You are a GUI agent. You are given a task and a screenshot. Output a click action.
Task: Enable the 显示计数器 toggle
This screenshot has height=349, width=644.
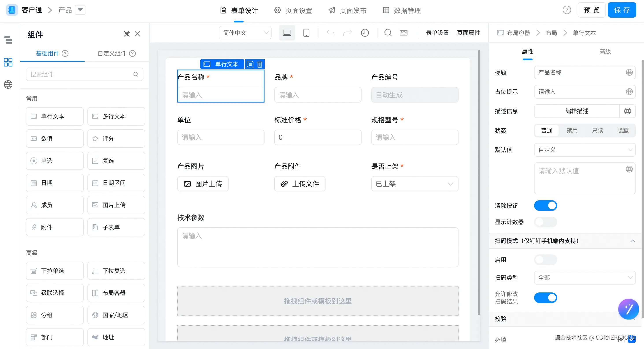[x=545, y=222]
